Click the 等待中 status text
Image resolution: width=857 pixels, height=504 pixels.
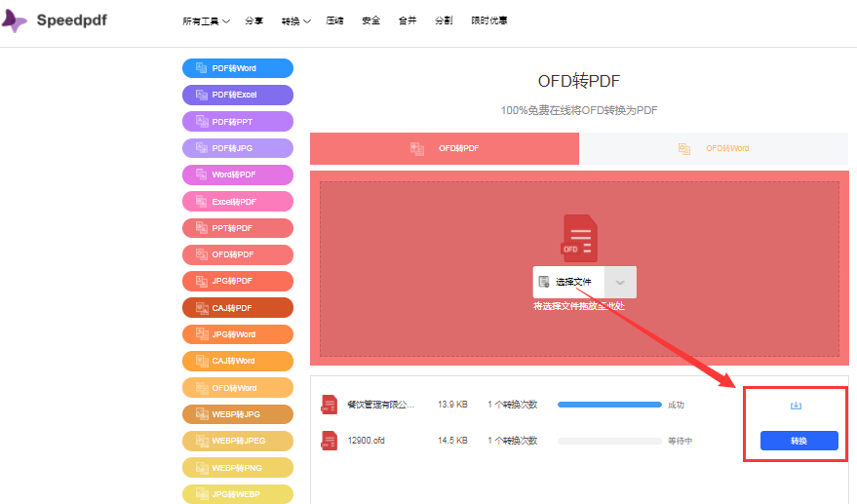tap(680, 441)
